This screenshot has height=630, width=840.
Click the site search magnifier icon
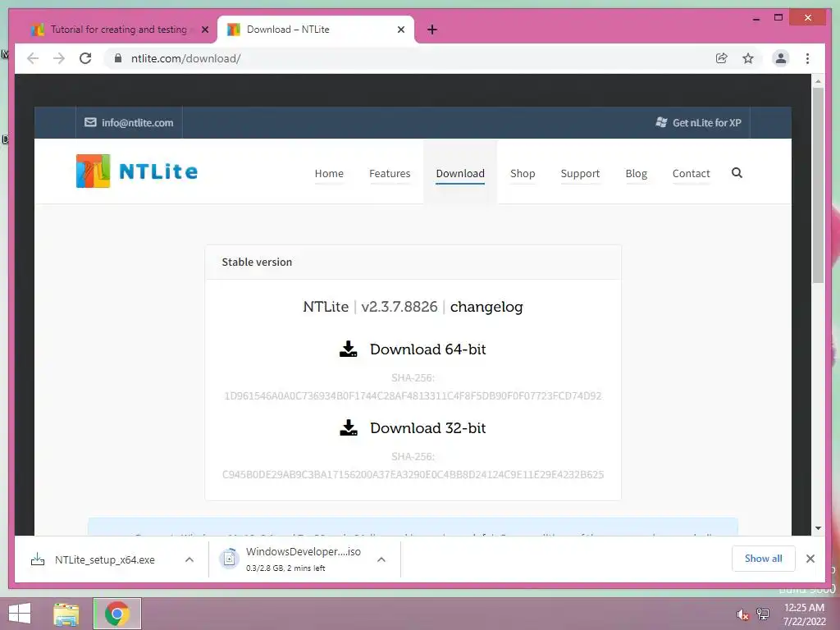tap(737, 172)
